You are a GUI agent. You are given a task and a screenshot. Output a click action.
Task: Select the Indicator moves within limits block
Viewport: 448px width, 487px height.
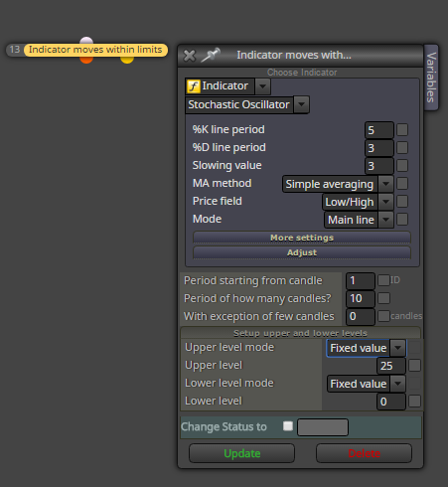point(95,50)
